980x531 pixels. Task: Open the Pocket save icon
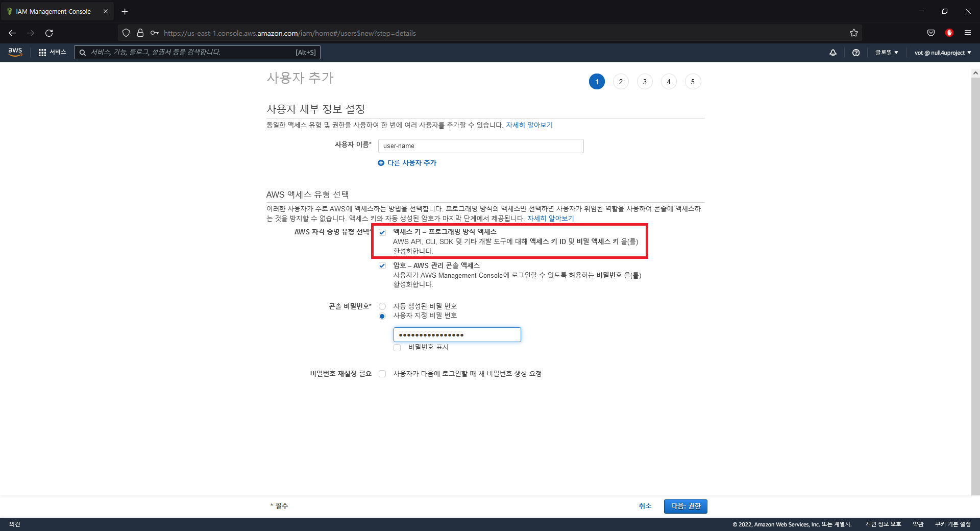pyautogui.click(x=931, y=33)
